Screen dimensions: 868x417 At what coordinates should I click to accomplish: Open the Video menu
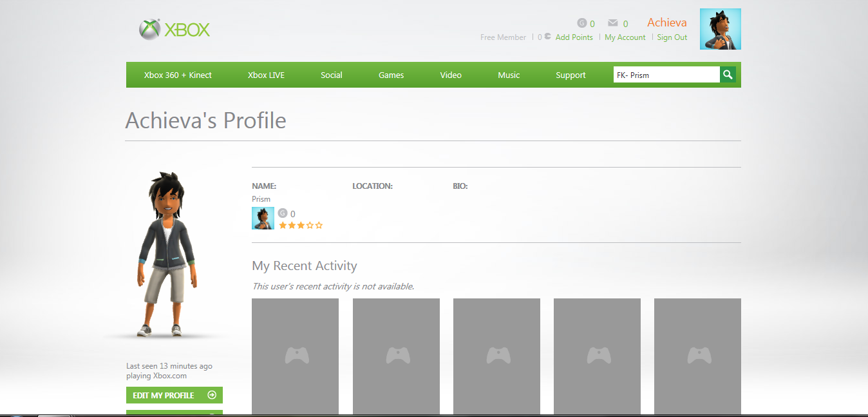(x=451, y=75)
